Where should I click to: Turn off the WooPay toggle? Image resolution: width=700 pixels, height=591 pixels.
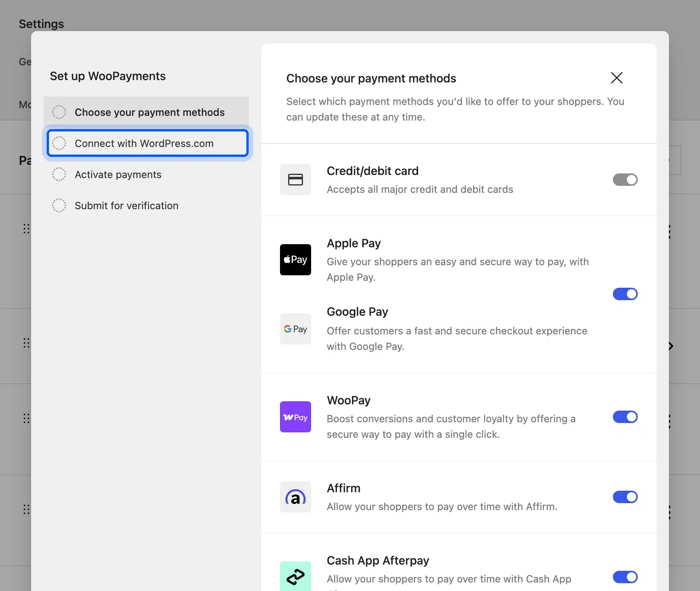coord(625,417)
